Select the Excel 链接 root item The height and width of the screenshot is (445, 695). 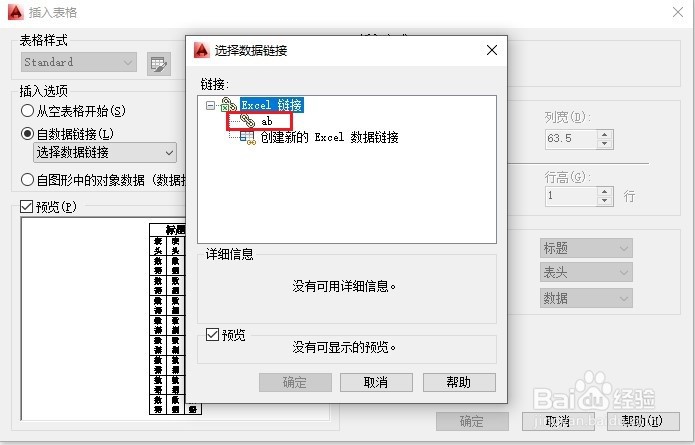point(272,105)
